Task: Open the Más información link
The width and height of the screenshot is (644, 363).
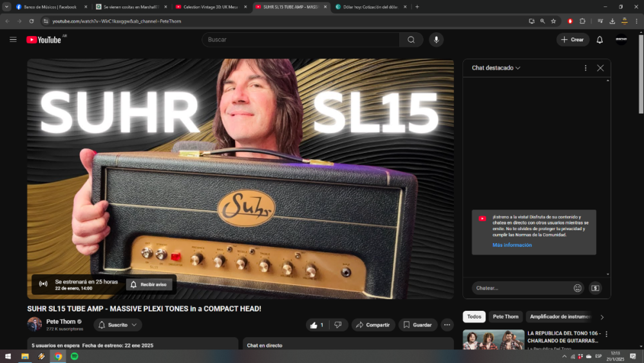Action: click(x=512, y=245)
